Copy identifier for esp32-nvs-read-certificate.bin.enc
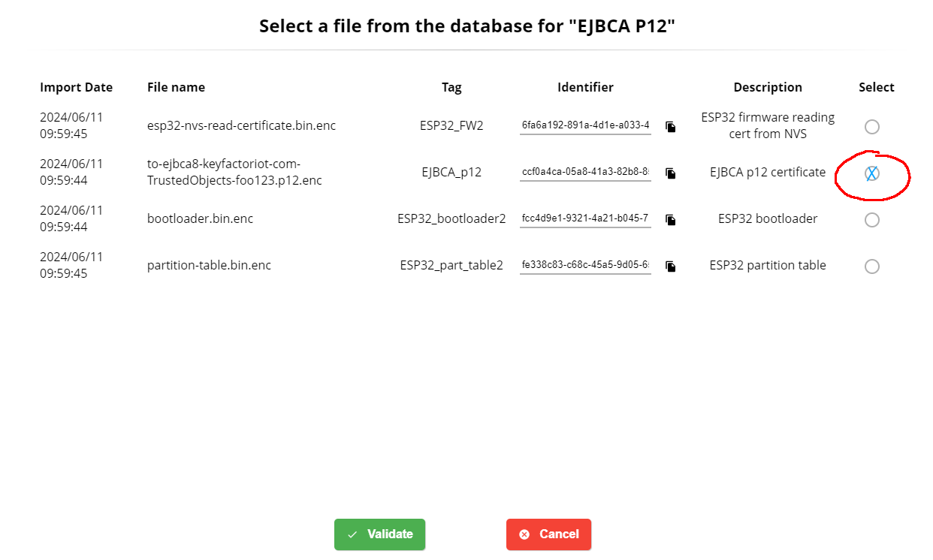This screenshot has width=933, height=560. pos(670,127)
